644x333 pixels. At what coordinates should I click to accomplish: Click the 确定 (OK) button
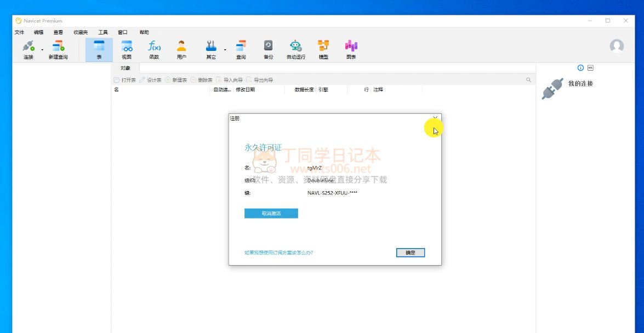pos(411,253)
